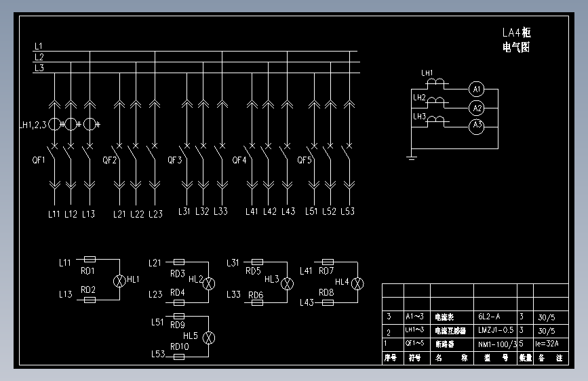This screenshot has width=588, height=381.
Task: Select the L12 outgoing line label
Action: pos(71,214)
